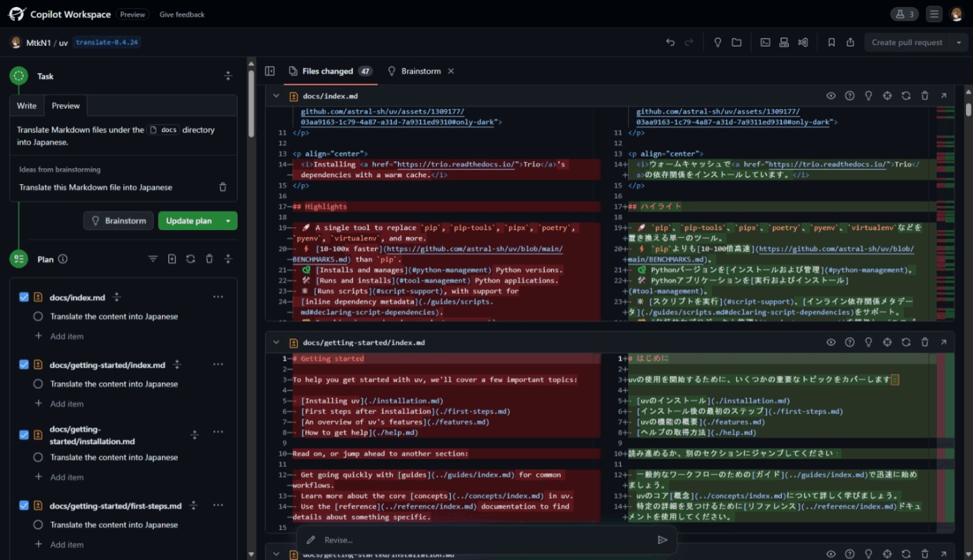Click the lightbulb icon for docs/index.md
Screen dimensions: 973x560
[x=868, y=96]
